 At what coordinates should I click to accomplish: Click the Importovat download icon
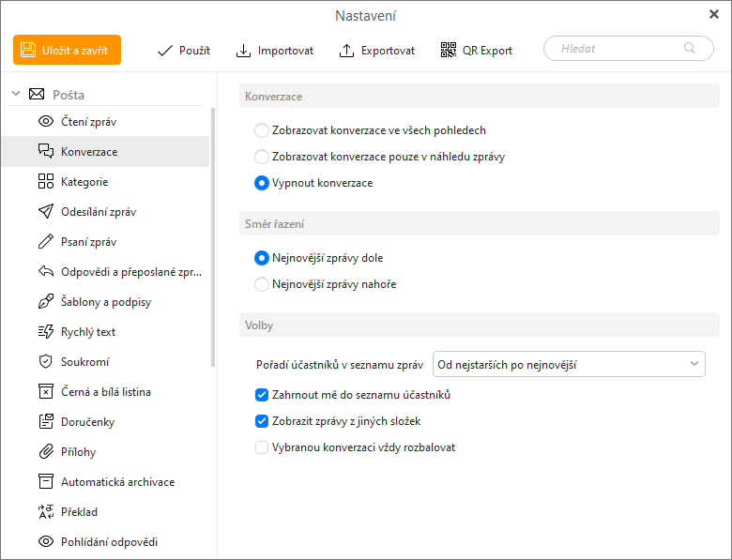coord(243,51)
